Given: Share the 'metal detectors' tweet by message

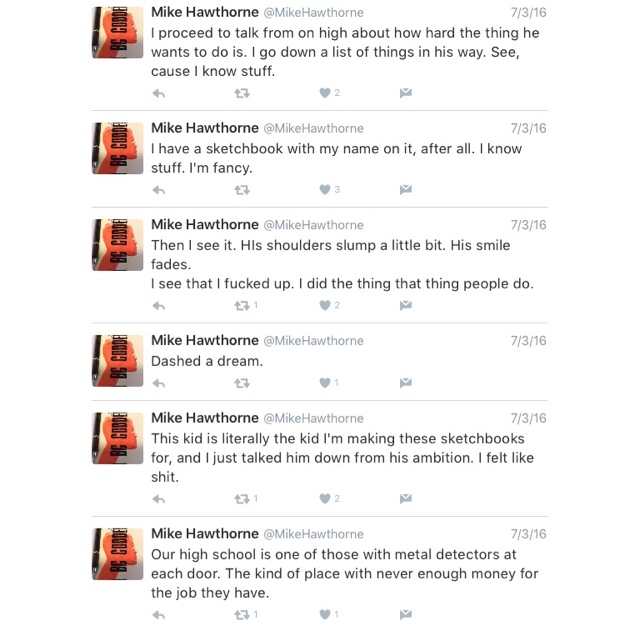Looking at the screenshot, I should tap(406, 614).
